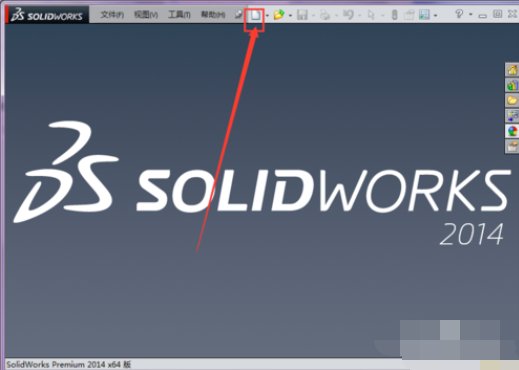This screenshot has height=370, width=519.
Task: Open SolidWorks Resources house tab
Action: (512, 70)
